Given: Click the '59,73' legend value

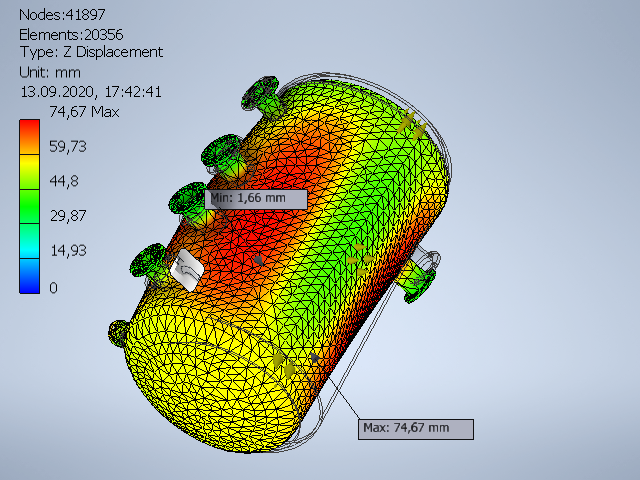Looking at the screenshot, I should click(68, 147).
